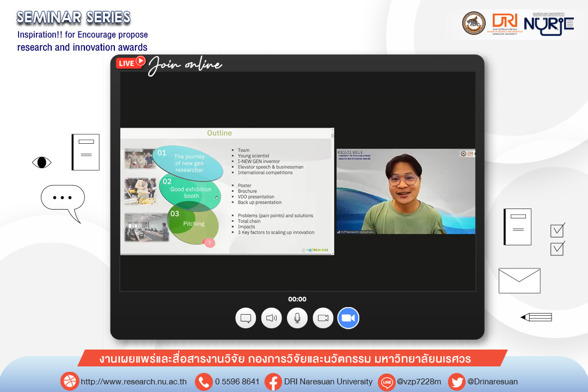Click the presenter's webcam video tile
This screenshot has height=392, width=588.
coord(406,191)
